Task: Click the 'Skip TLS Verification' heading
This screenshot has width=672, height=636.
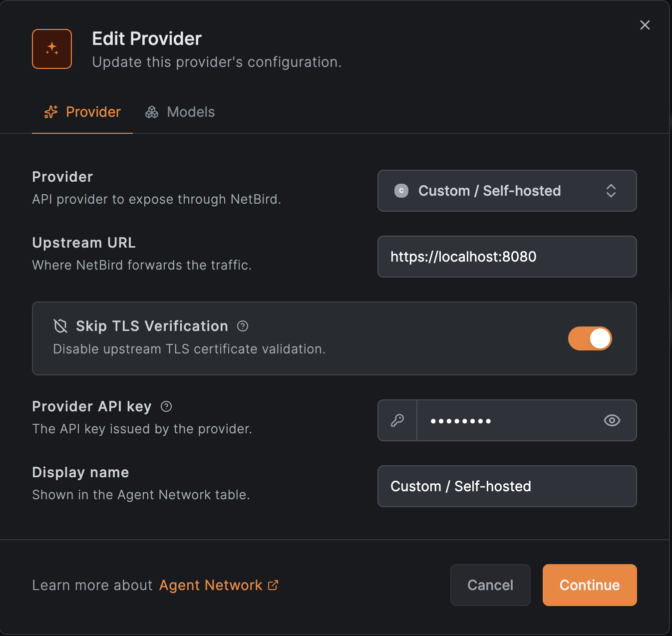Action: coord(152,326)
